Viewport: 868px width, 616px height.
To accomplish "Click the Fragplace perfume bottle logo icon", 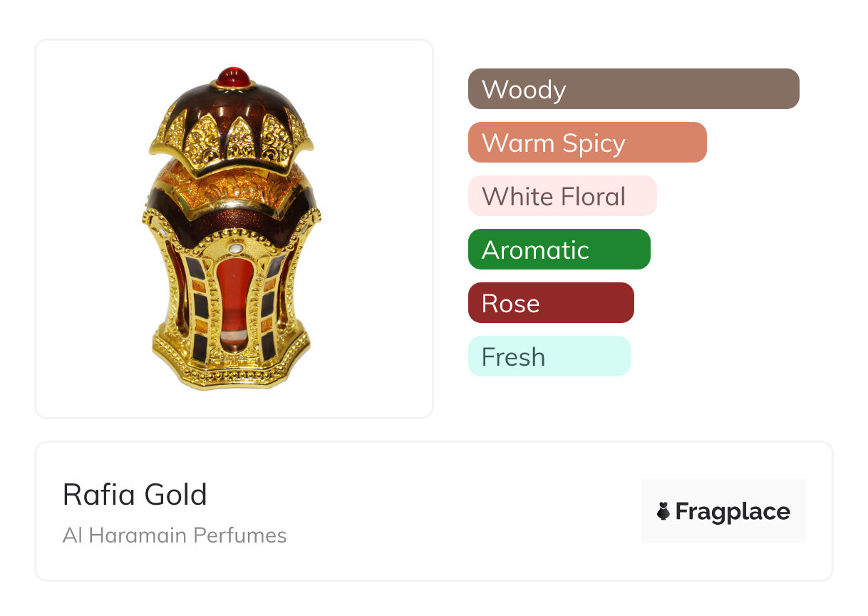I will 663,511.
